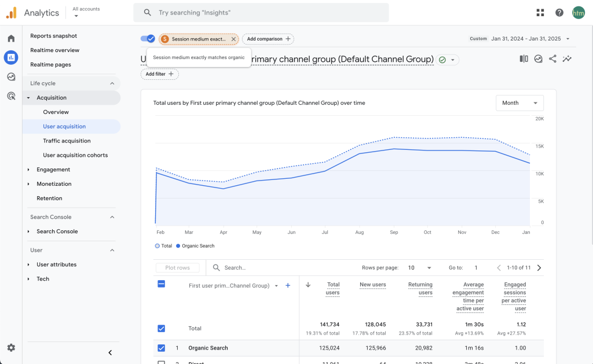This screenshot has width=593, height=364.
Task: Open the Admin settings gear
Action: 11,348
